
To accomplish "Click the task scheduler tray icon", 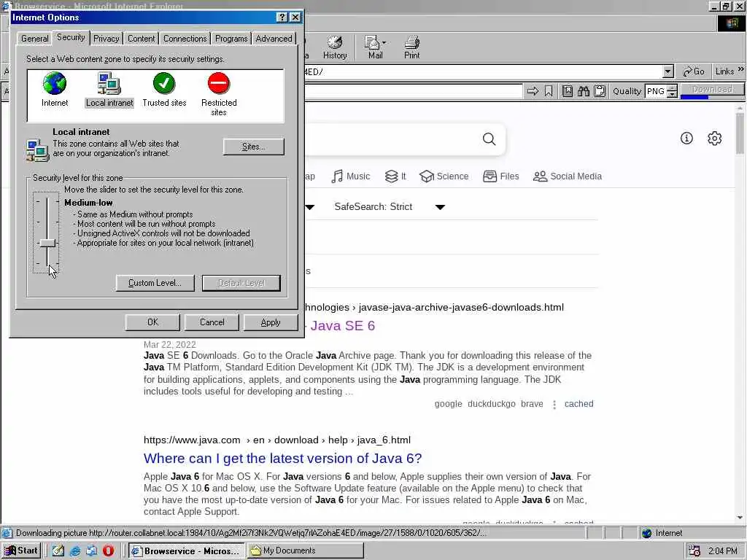I will pyautogui.click(x=694, y=551).
